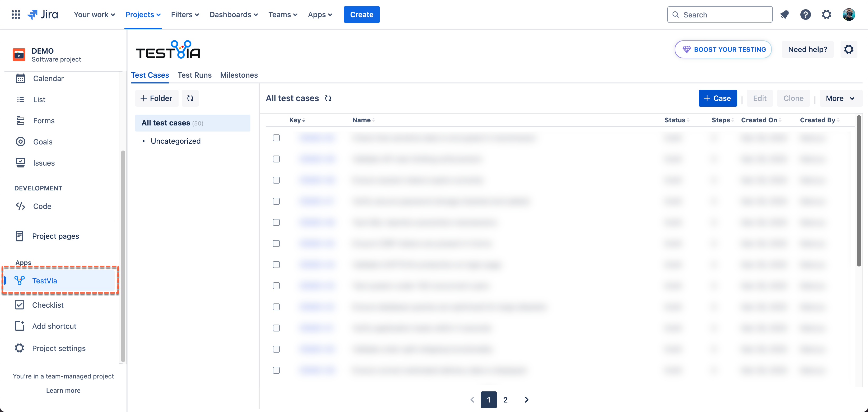
Task: Tick the third test case row checkbox
Action: click(276, 180)
